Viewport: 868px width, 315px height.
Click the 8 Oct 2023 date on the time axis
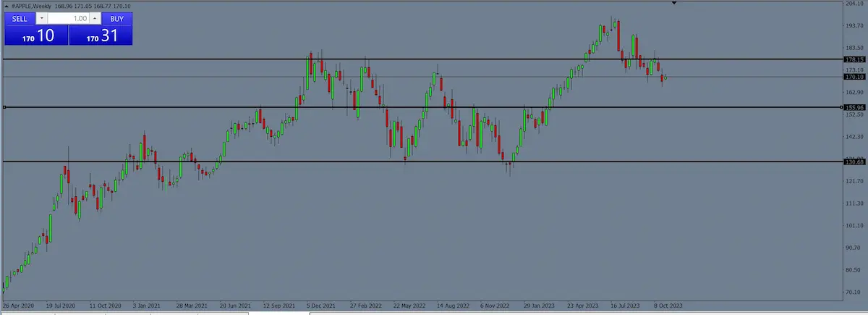[667, 306]
